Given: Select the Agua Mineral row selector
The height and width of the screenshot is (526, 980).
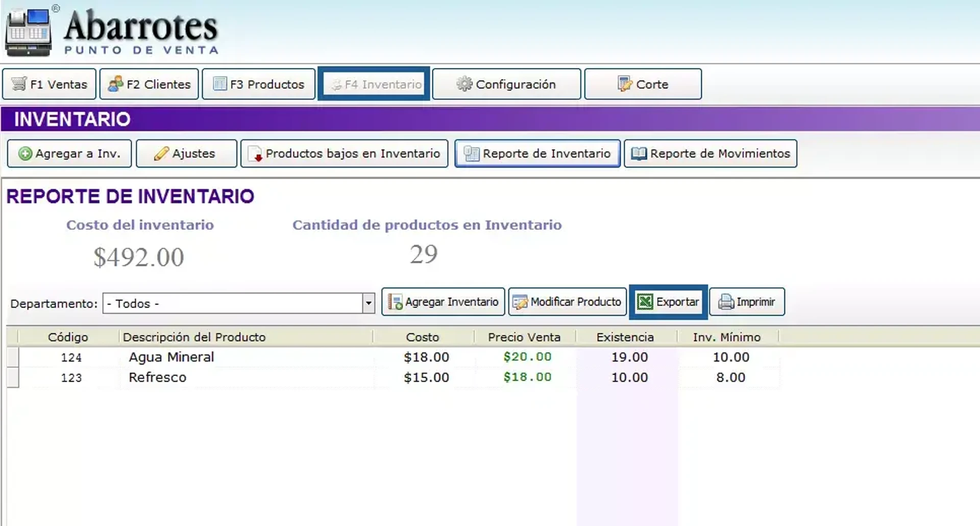Looking at the screenshot, I should click(13, 357).
